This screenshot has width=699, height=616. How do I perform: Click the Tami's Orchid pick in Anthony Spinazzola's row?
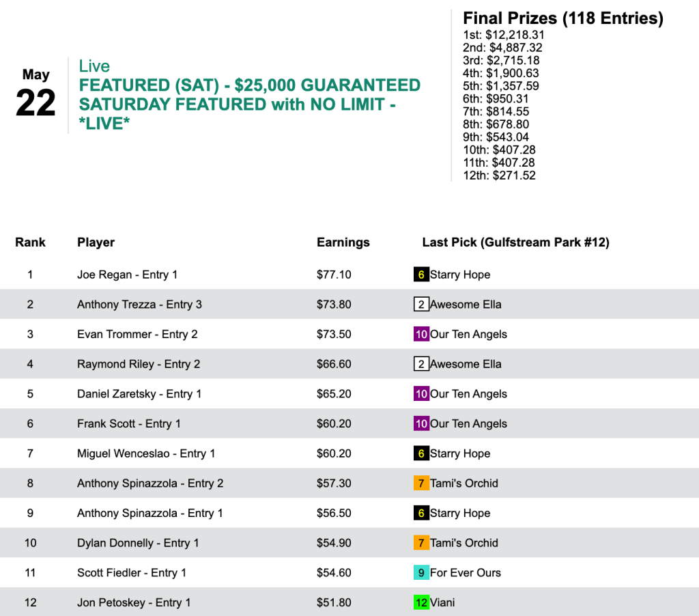click(464, 484)
